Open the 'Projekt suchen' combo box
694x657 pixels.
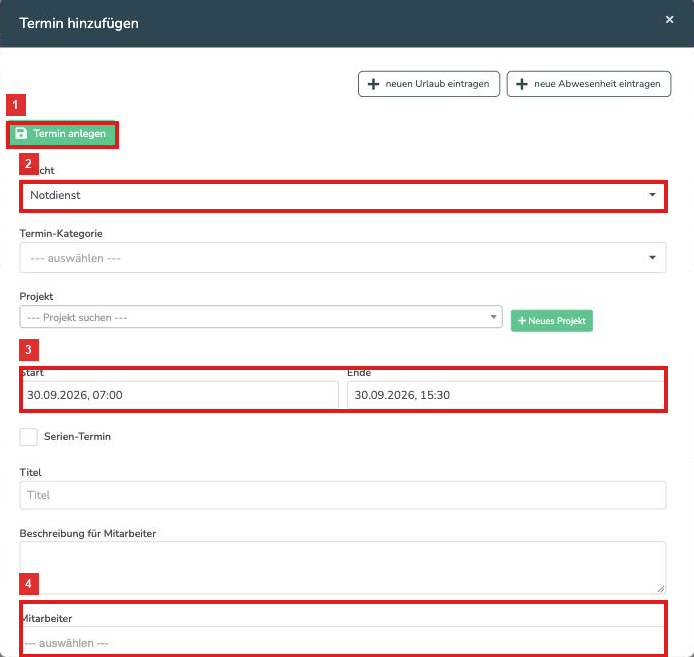[x=261, y=317]
